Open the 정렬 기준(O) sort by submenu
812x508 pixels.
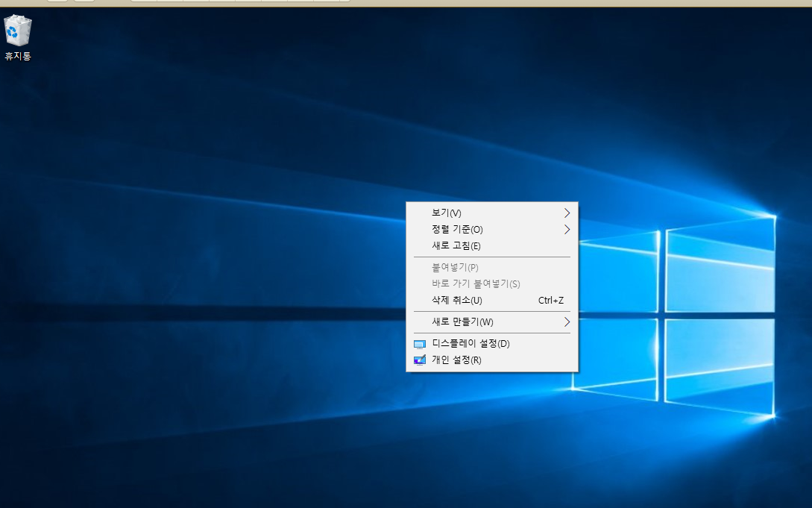457,230
